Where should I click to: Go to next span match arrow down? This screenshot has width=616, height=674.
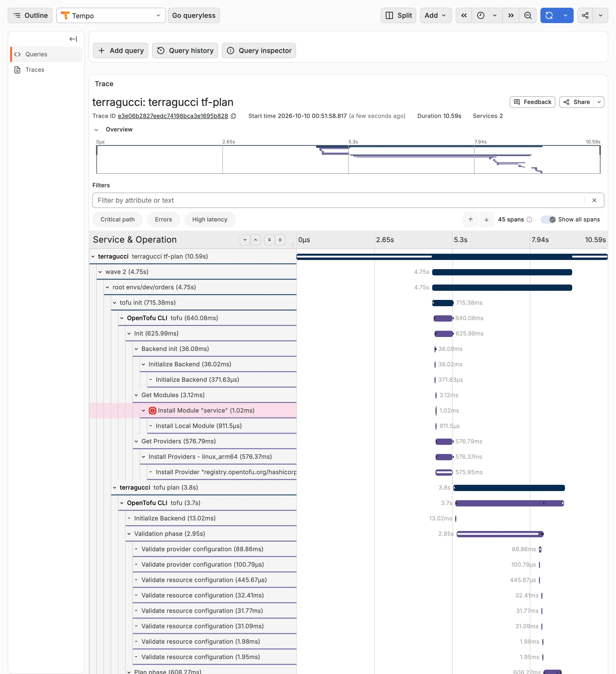(x=487, y=219)
